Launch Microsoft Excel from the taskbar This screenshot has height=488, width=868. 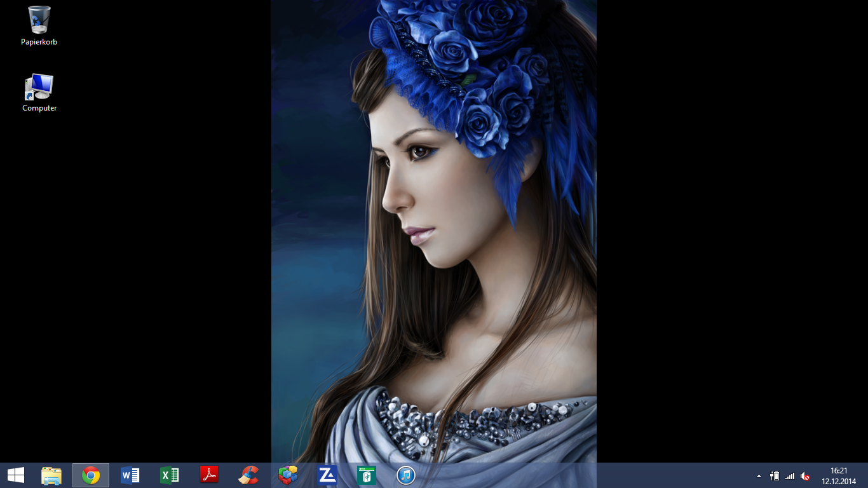click(170, 475)
